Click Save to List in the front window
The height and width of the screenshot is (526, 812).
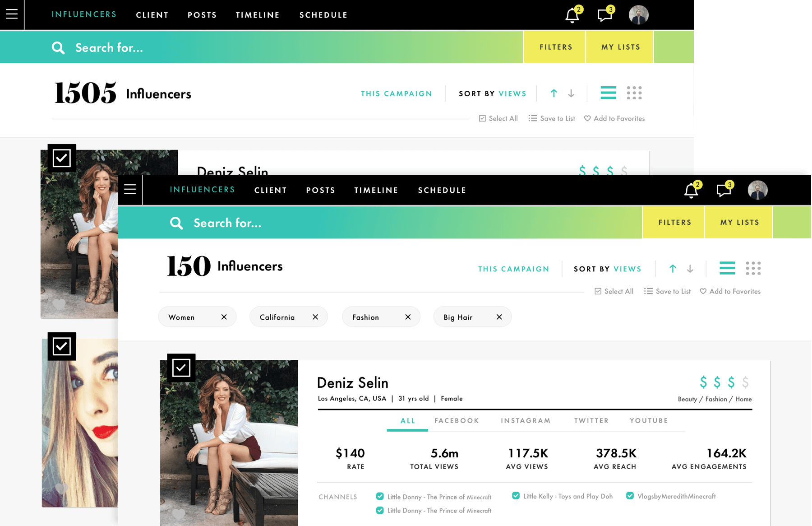coord(668,292)
